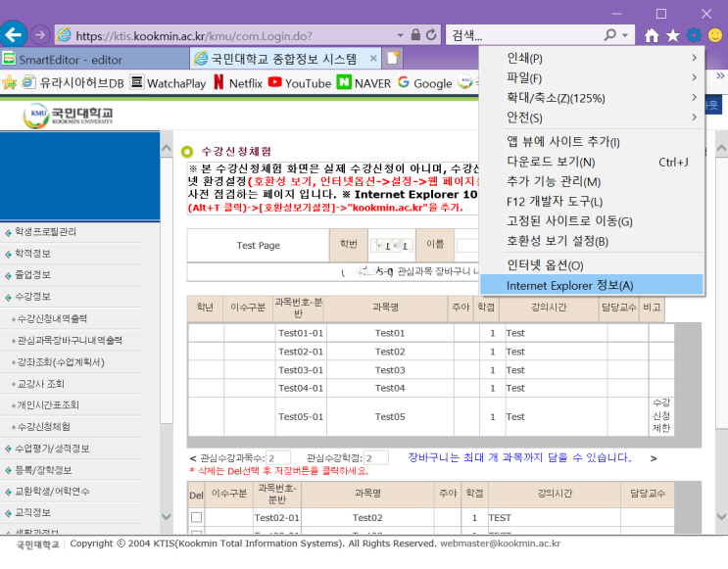Open NAVER bookmark
728x569 pixels.
(x=364, y=83)
